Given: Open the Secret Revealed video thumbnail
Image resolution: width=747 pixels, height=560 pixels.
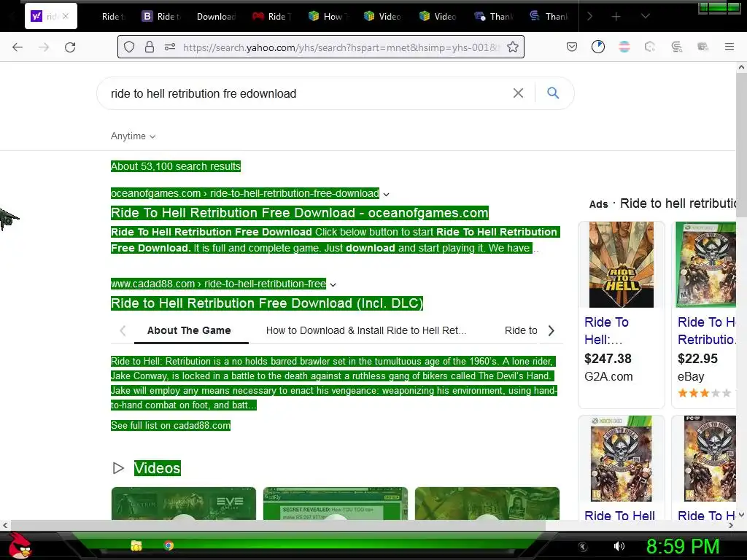Looking at the screenshot, I should point(336,504).
